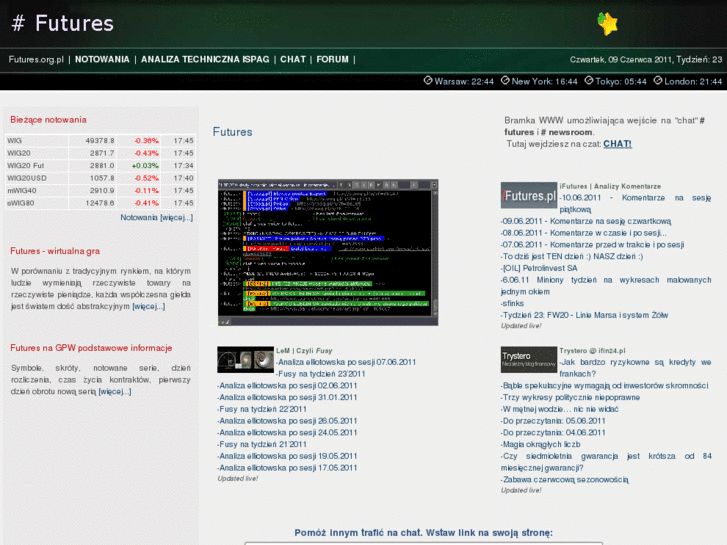Open Futures.org.pl in the navigation bar

click(36, 59)
